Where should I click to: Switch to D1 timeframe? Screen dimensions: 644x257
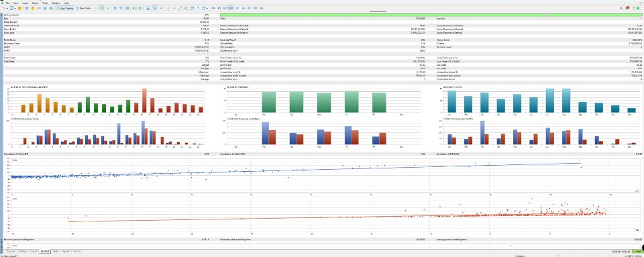tap(249, 8)
